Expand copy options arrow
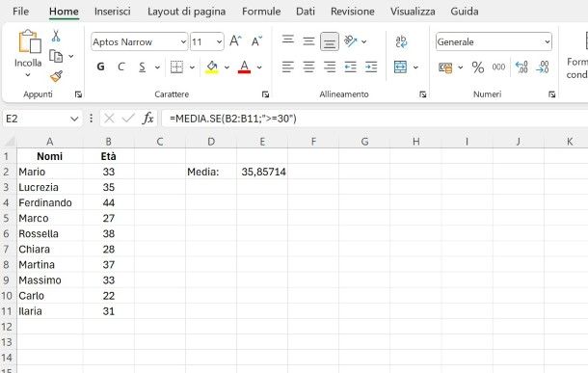The image size is (588, 373). 70,57
